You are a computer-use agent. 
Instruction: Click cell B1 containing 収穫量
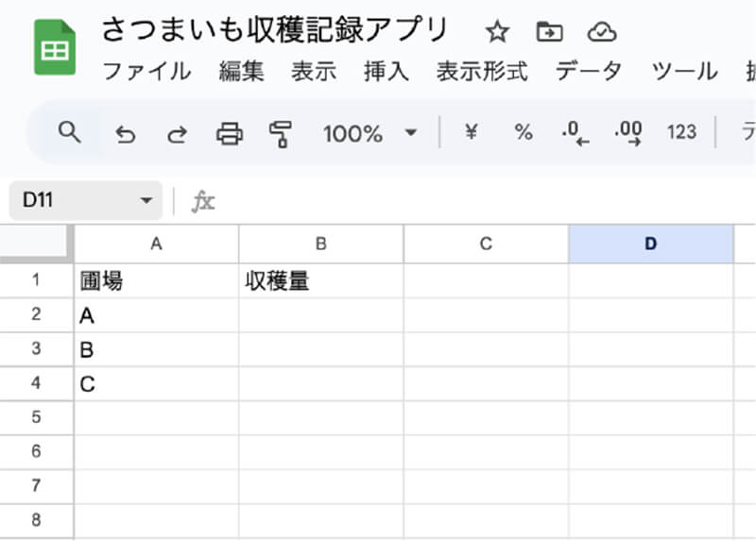[320, 281]
